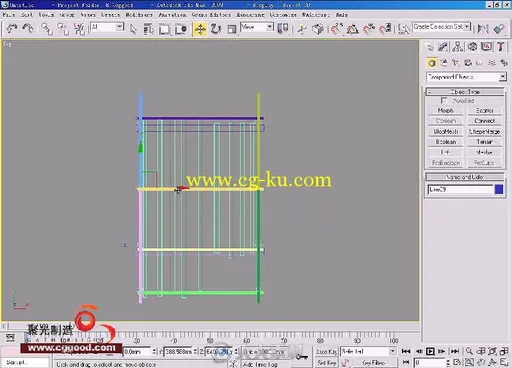Click the Select and Manipulate icon

pos(302,29)
